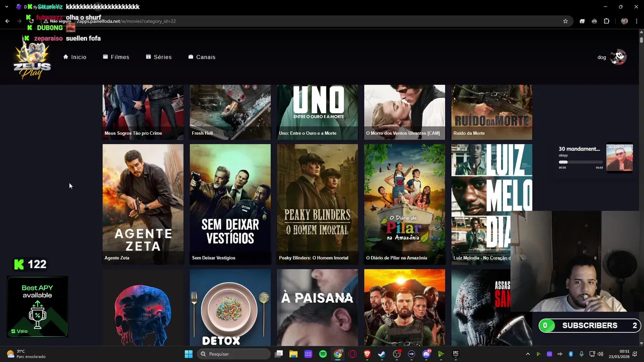Screen dimensions: 644x362
Task: Seek the 30 mandament... song progress bar
Action: [x=581, y=162]
